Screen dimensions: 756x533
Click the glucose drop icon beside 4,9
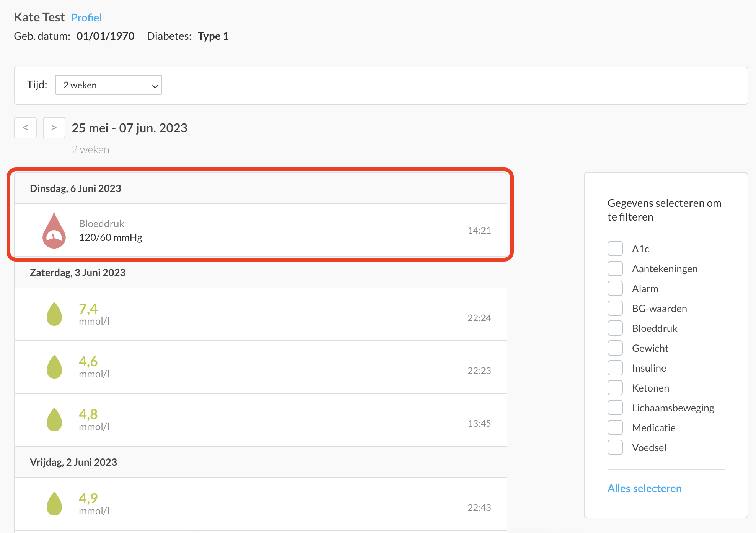(54, 504)
